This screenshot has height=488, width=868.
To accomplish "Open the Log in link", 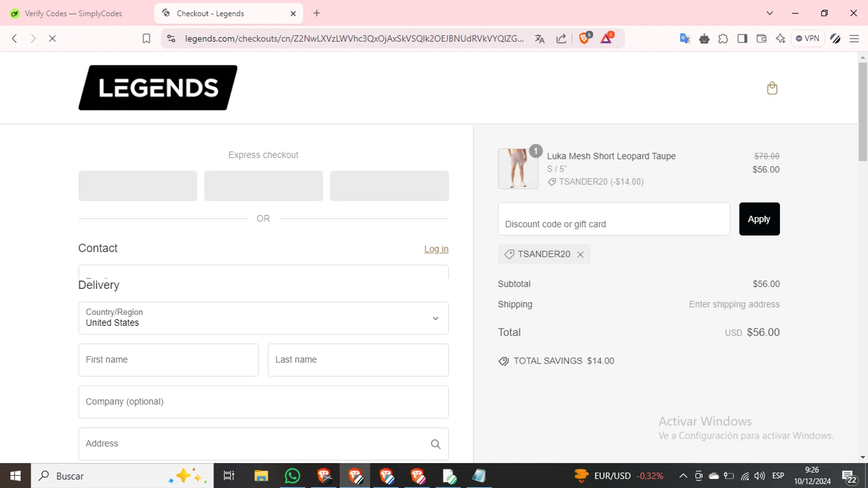I will 436,249.
